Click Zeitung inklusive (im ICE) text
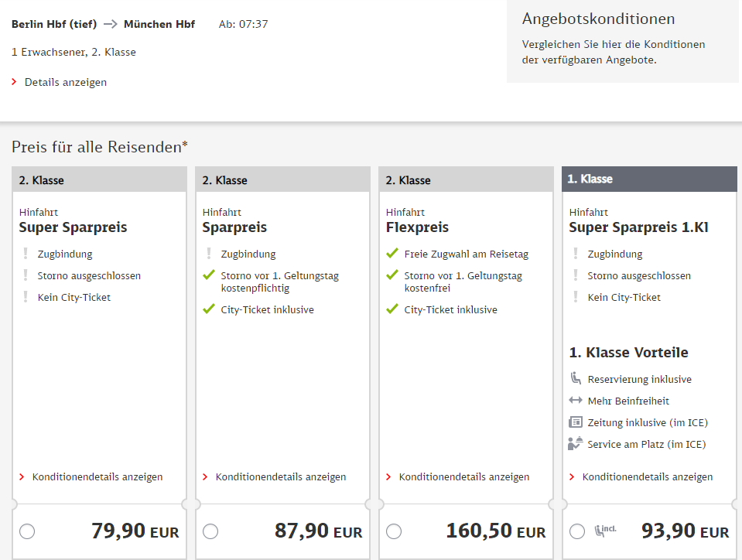 [x=648, y=422]
